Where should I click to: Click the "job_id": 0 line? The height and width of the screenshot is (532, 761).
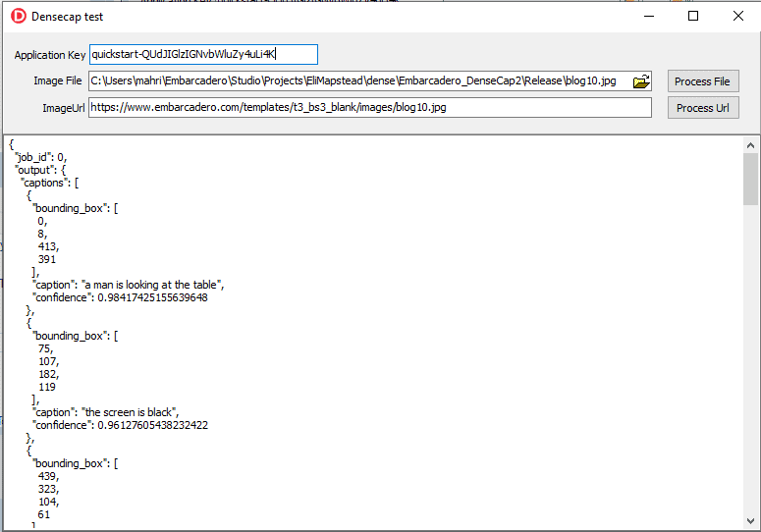pyautogui.click(x=41, y=157)
